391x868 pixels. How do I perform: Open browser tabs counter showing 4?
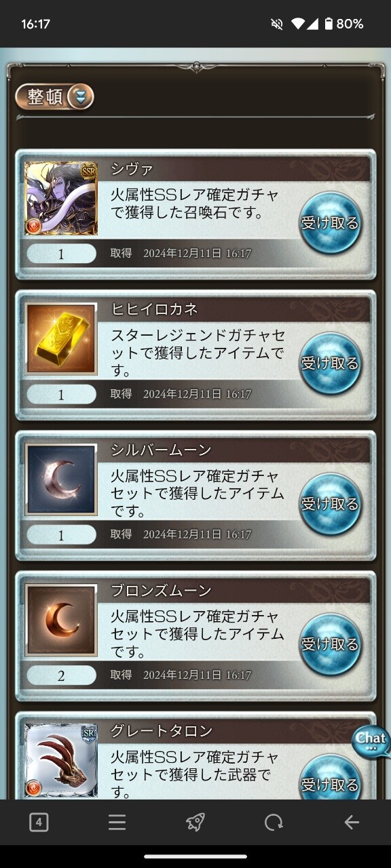pos(39,823)
